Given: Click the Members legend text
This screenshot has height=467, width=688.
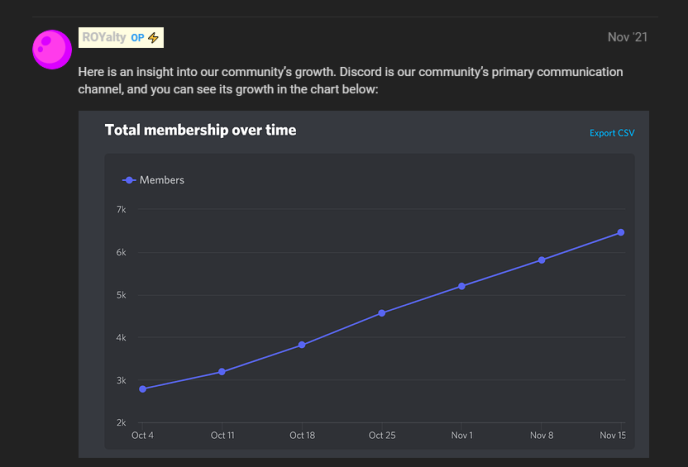Looking at the screenshot, I should (162, 180).
